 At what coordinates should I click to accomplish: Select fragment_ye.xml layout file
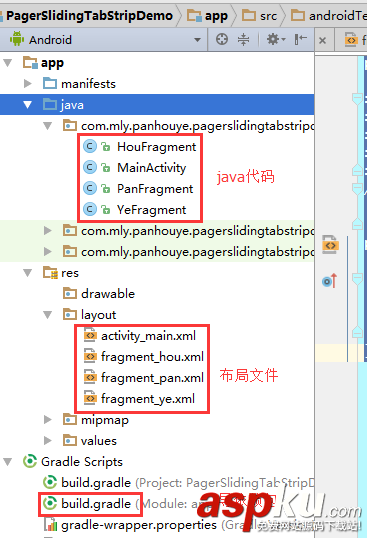point(148,399)
